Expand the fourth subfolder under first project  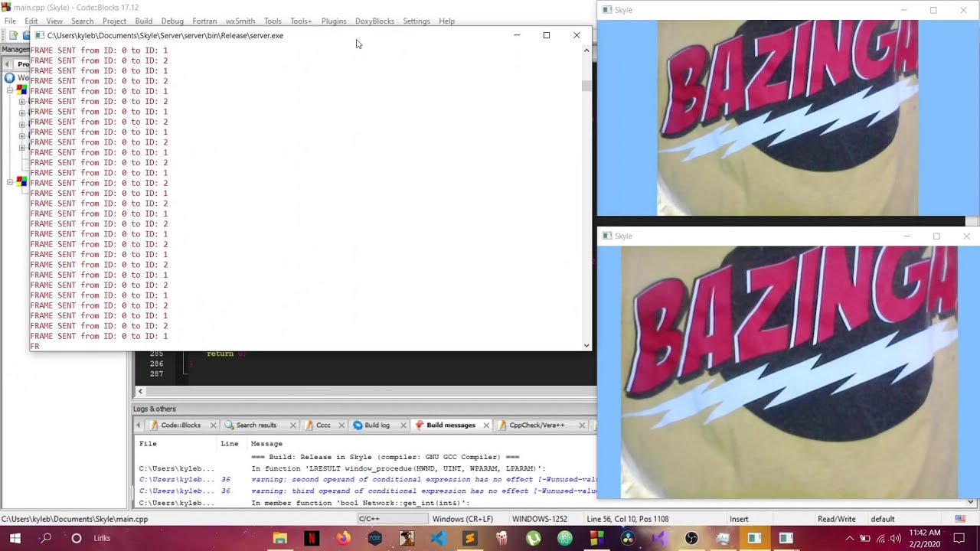[x=22, y=136]
